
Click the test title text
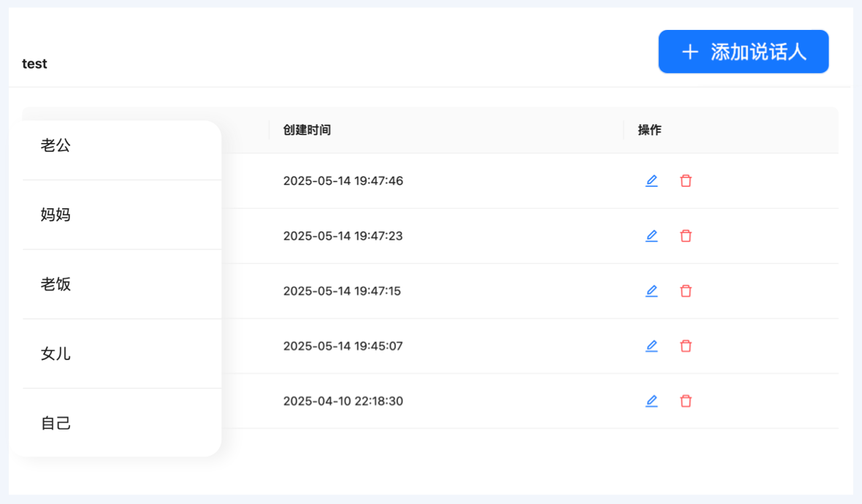[x=34, y=64]
